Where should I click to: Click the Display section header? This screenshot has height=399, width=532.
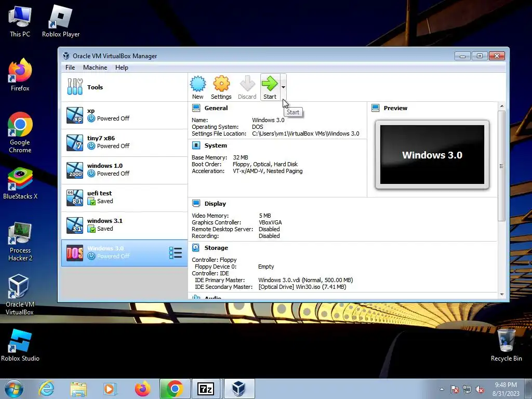(x=215, y=204)
